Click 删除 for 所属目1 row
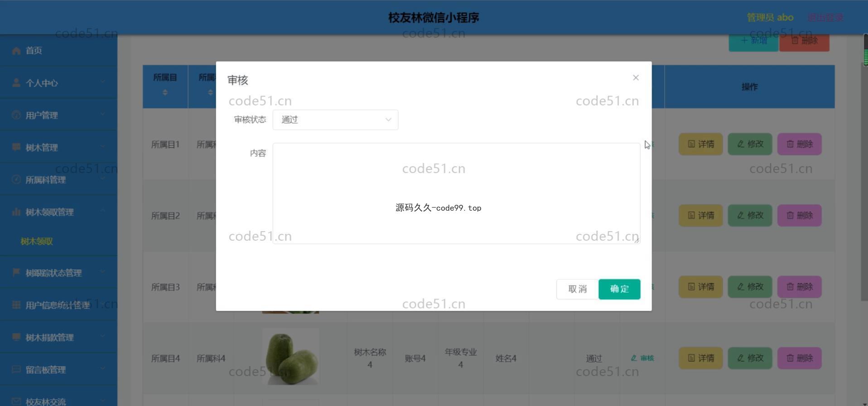The image size is (868, 406). click(x=799, y=144)
